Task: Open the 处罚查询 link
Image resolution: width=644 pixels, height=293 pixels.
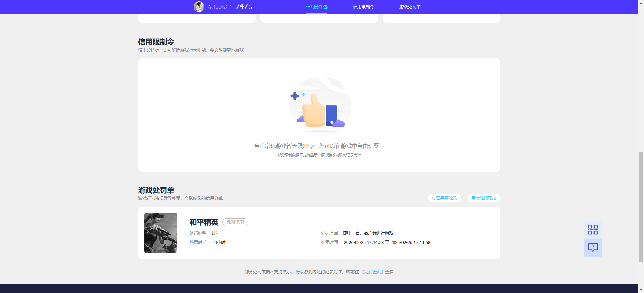Action: tap(373, 272)
